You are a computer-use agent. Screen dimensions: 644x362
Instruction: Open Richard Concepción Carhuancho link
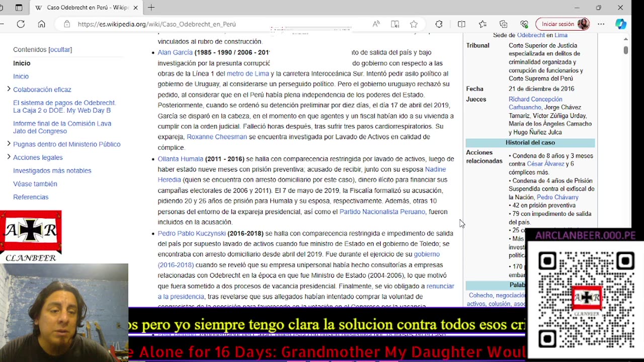coord(535,103)
